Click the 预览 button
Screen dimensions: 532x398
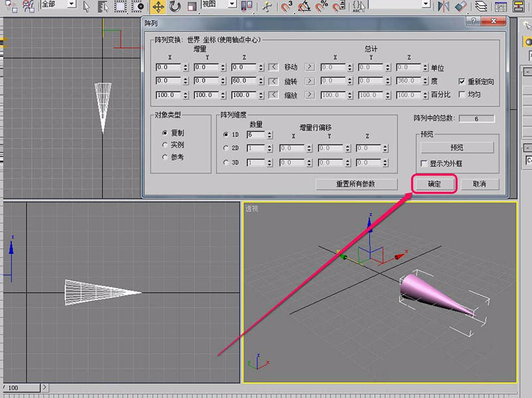point(456,147)
